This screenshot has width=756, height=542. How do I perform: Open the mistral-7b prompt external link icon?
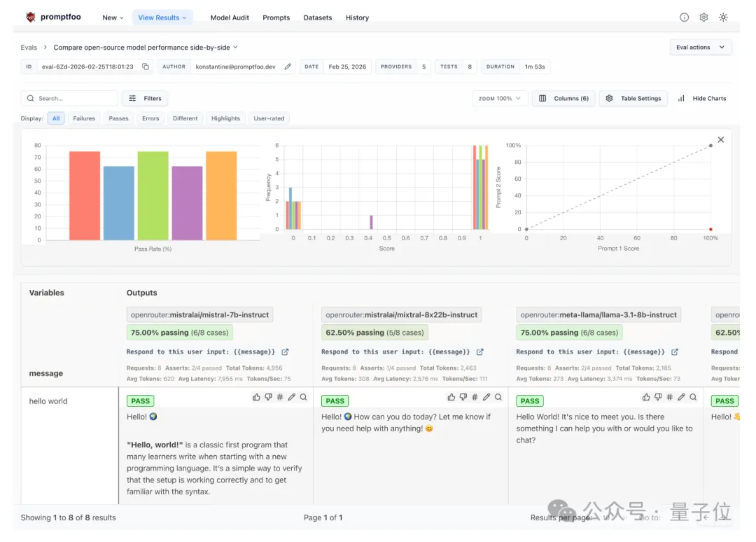[x=285, y=352]
